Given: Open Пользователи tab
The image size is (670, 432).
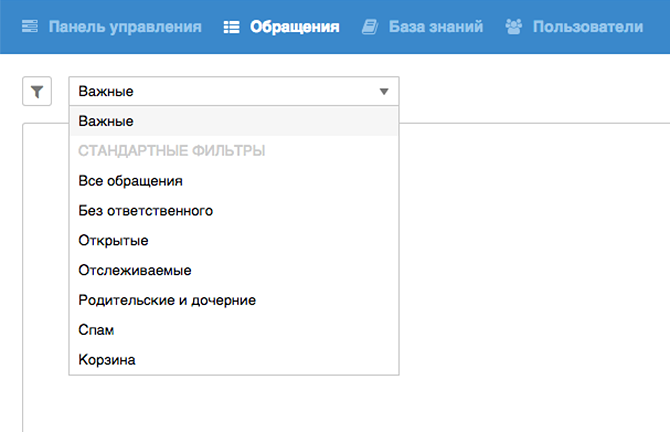Looking at the screenshot, I should point(588,27).
